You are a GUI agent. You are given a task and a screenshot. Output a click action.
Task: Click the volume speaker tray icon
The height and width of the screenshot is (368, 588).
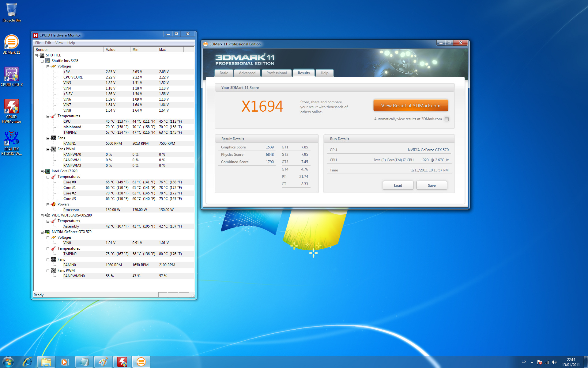coord(554,362)
